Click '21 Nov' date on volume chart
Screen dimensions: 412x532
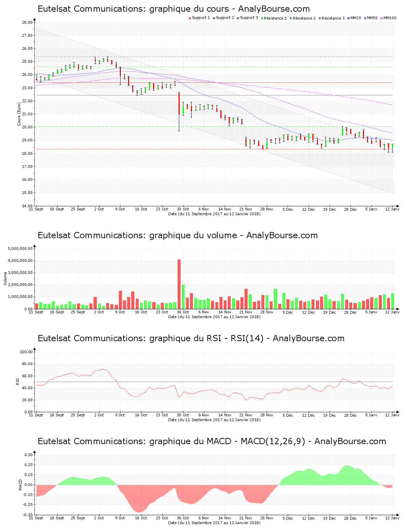click(246, 312)
